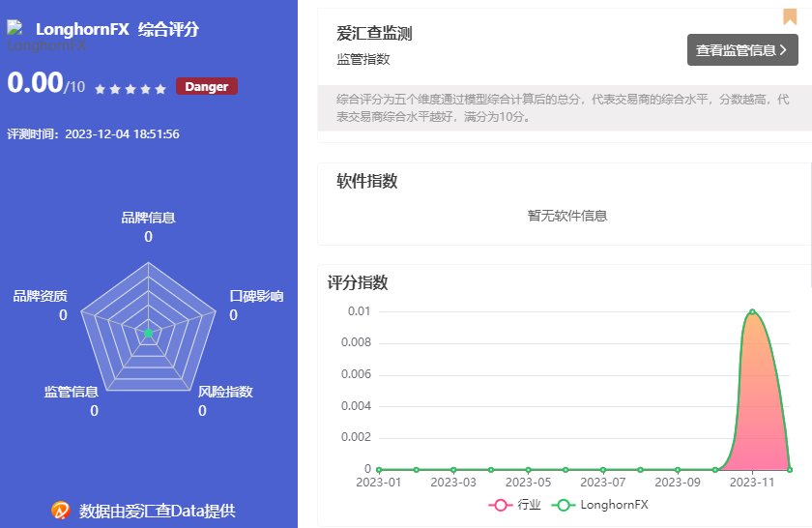Click the LonghornFX 综合评分 title
This screenshot has height=528, width=812.
point(117,29)
